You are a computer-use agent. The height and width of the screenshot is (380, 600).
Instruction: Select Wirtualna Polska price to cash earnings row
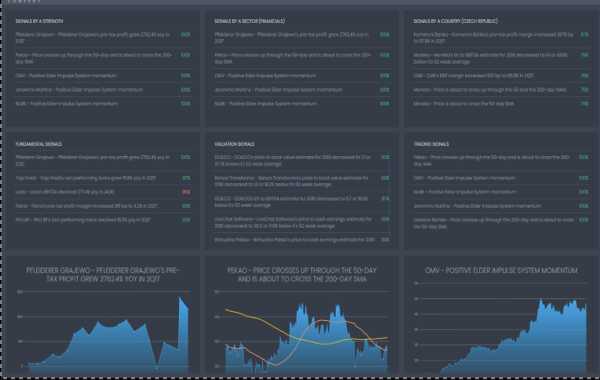click(302, 240)
